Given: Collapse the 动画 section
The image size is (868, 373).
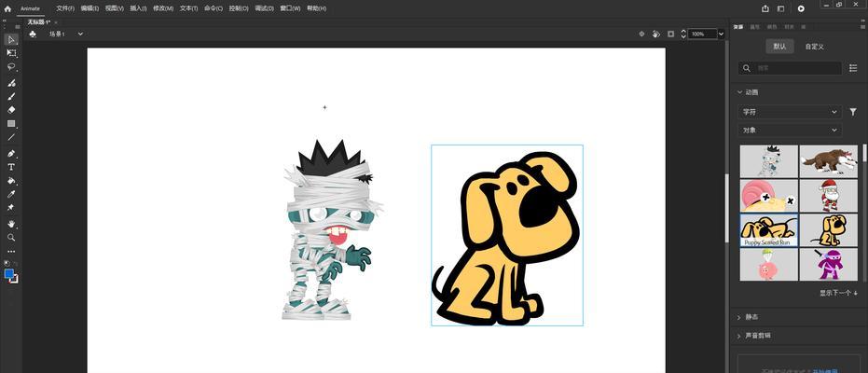Looking at the screenshot, I should point(739,92).
